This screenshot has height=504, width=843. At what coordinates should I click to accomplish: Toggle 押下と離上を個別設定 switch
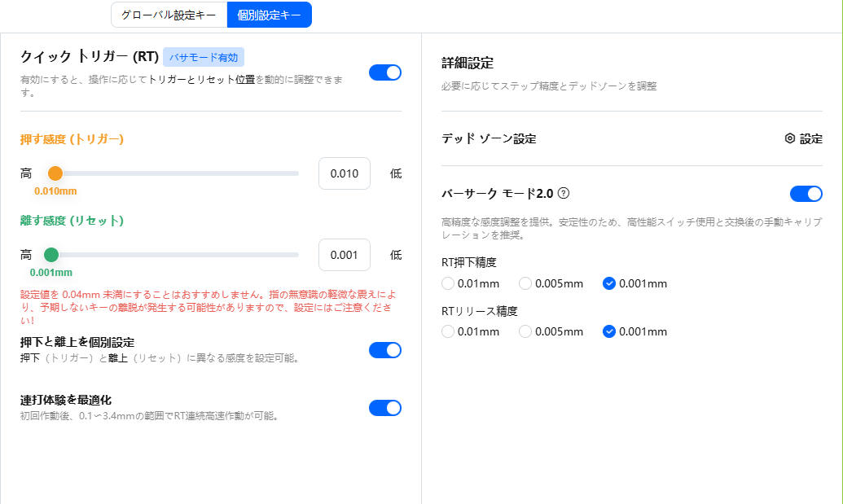(x=384, y=350)
